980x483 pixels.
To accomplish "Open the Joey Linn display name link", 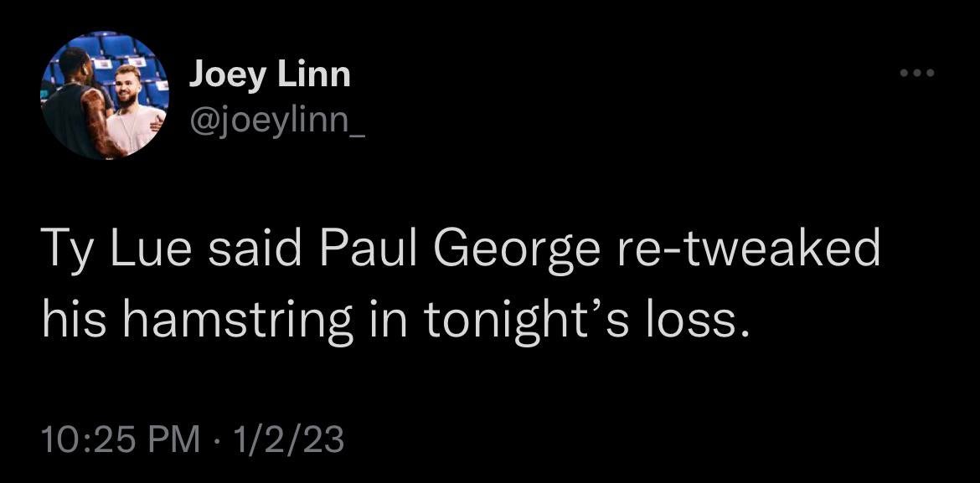I will coord(269,75).
